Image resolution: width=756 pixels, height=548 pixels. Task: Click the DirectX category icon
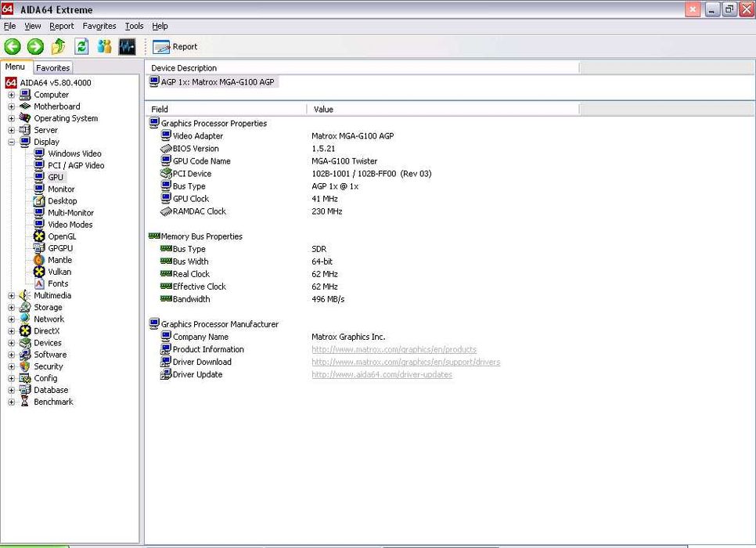(x=25, y=331)
